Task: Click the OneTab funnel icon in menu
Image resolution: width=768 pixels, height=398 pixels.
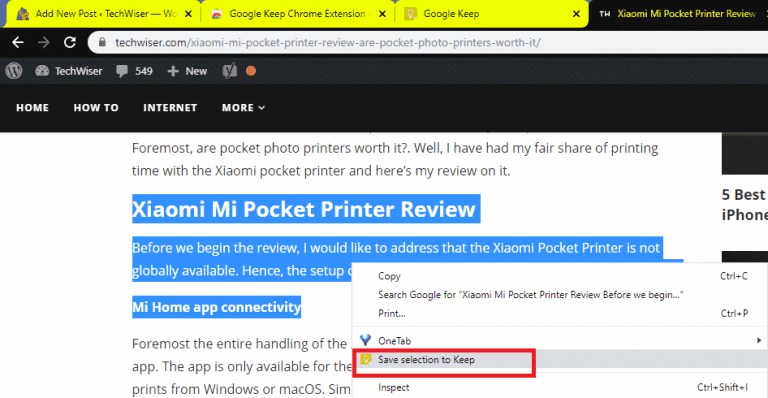Action: pos(365,340)
